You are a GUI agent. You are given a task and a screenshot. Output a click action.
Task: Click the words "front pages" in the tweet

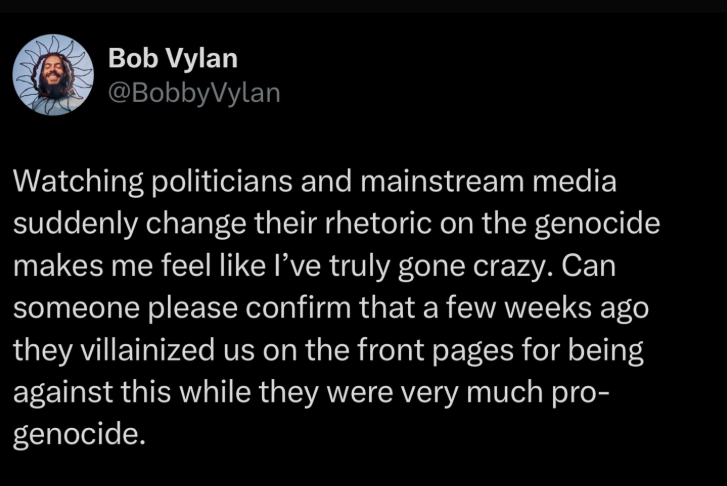click(x=435, y=350)
